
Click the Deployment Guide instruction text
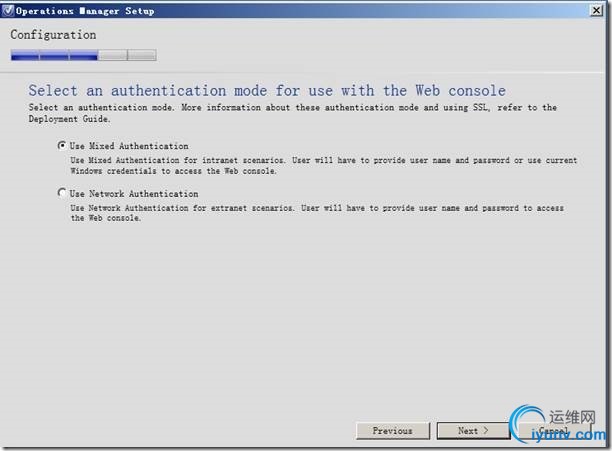click(x=293, y=113)
